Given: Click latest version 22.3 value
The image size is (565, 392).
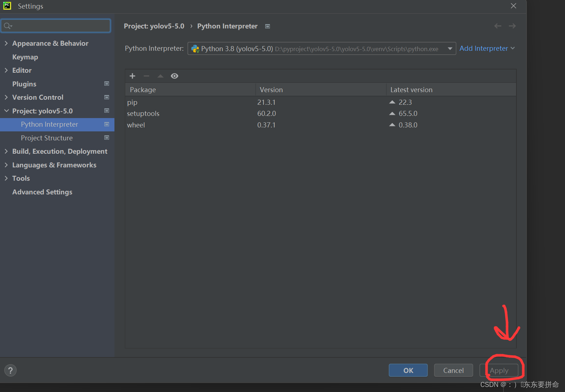Looking at the screenshot, I should [405, 102].
